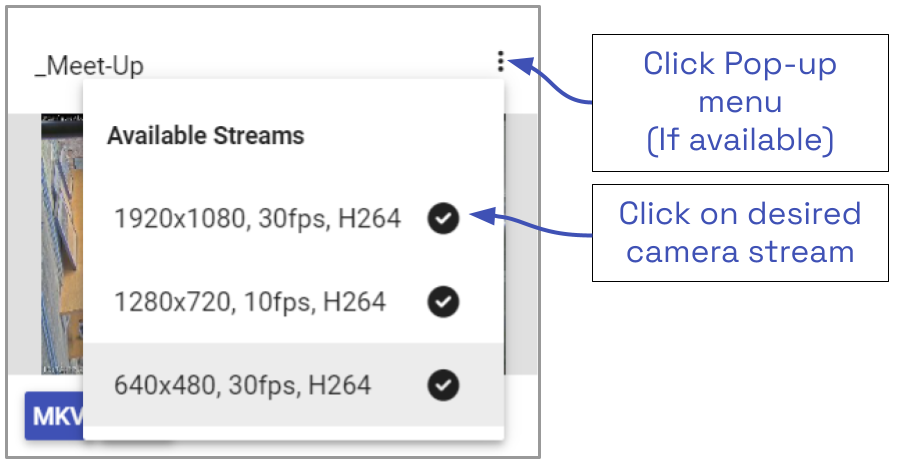The height and width of the screenshot is (466, 897).
Task: Click the "Click Pop-up menu" callout box
Action: (740, 102)
